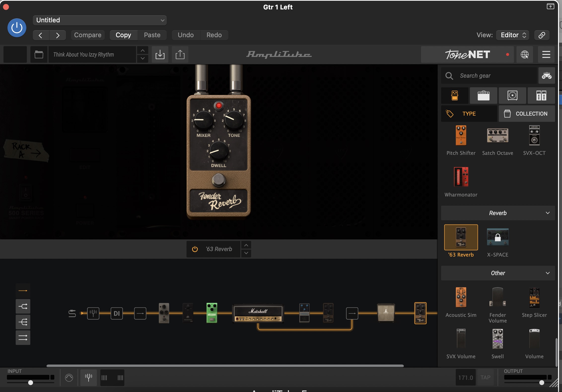
Task: Click the Compare button
Action: coord(88,35)
